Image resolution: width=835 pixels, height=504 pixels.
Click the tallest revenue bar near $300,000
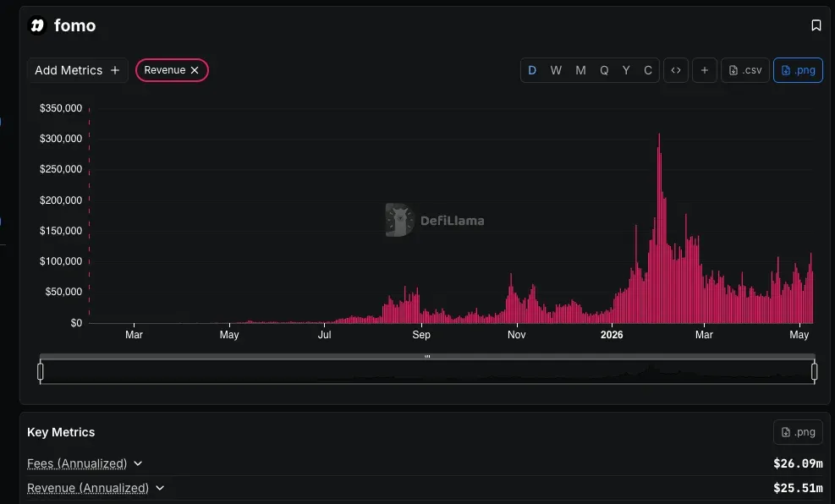coord(659,227)
